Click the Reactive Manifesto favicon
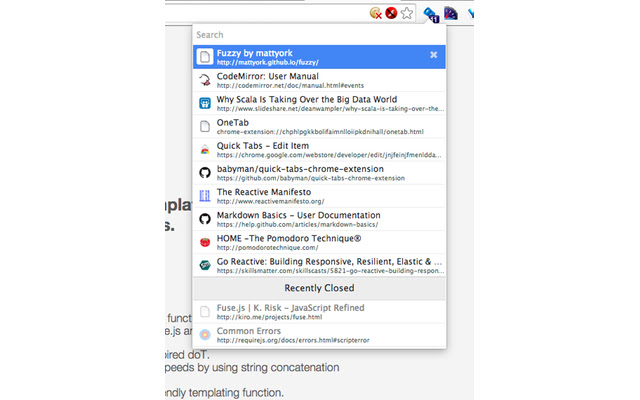This screenshot has width=640, height=400. (205, 196)
